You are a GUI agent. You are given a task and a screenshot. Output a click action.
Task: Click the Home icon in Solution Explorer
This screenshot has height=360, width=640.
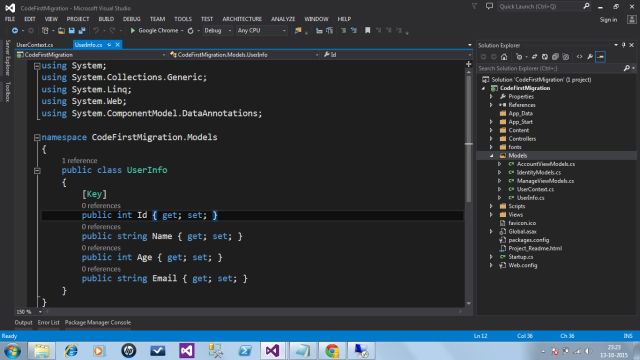pos(504,57)
